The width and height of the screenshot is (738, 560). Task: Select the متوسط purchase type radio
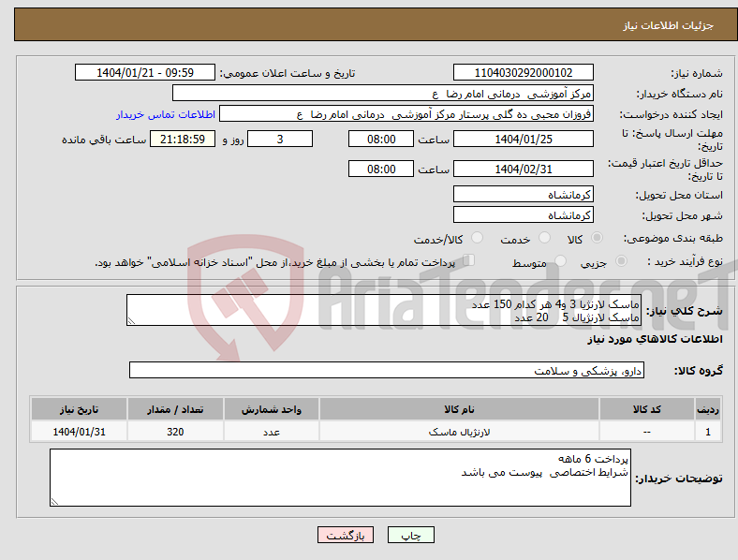[561, 261]
